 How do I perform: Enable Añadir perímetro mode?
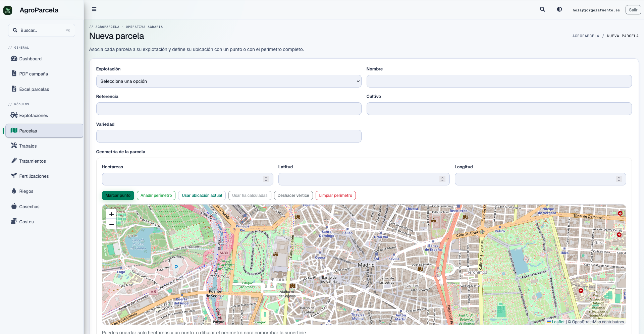tap(156, 196)
